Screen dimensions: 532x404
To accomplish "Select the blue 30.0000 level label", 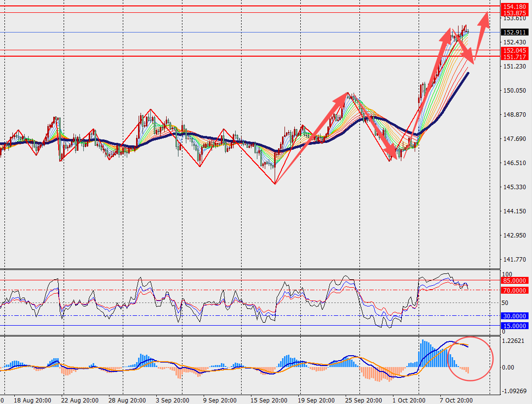I will (x=514, y=316).
